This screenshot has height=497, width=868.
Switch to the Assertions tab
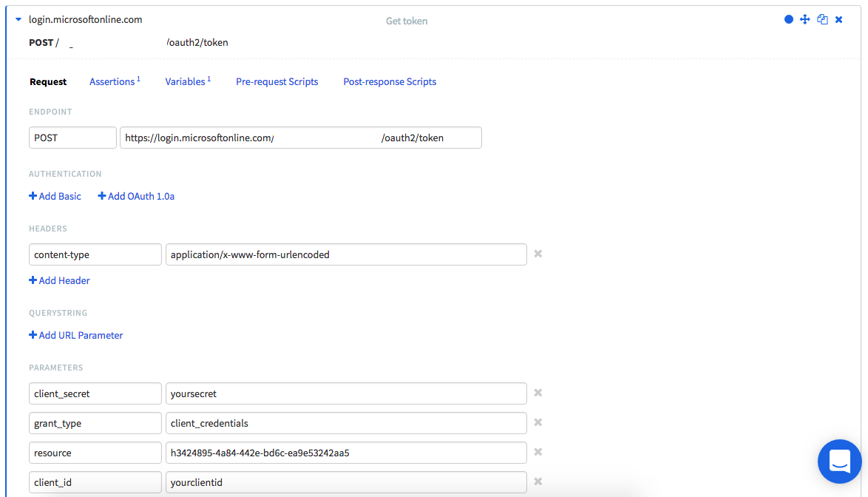click(x=114, y=81)
